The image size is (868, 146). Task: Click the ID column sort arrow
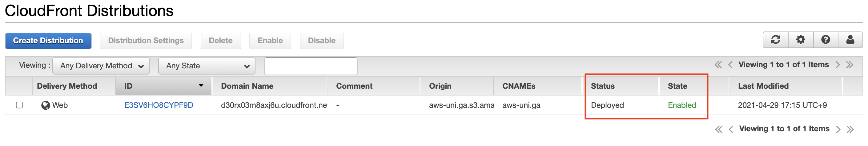tap(201, 86)
